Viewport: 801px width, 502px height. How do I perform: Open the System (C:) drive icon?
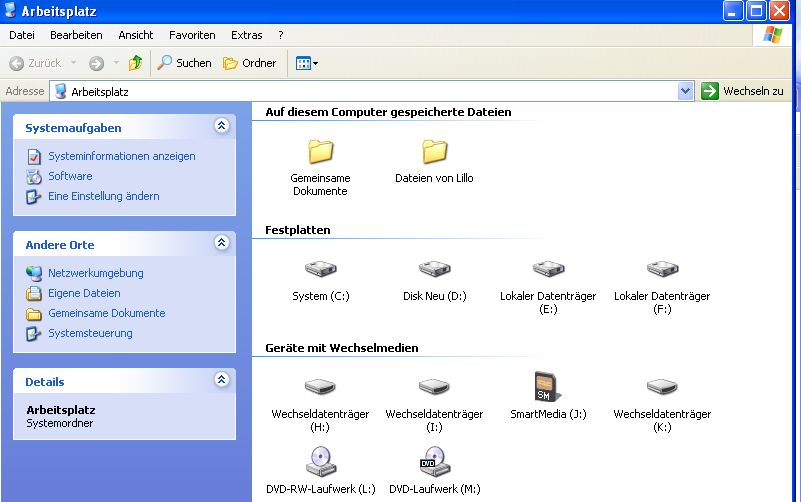[x=320, y=268]
